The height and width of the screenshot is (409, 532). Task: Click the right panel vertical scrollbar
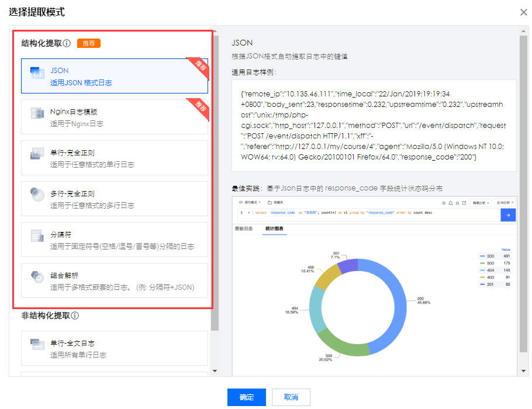tap(523, 193)
